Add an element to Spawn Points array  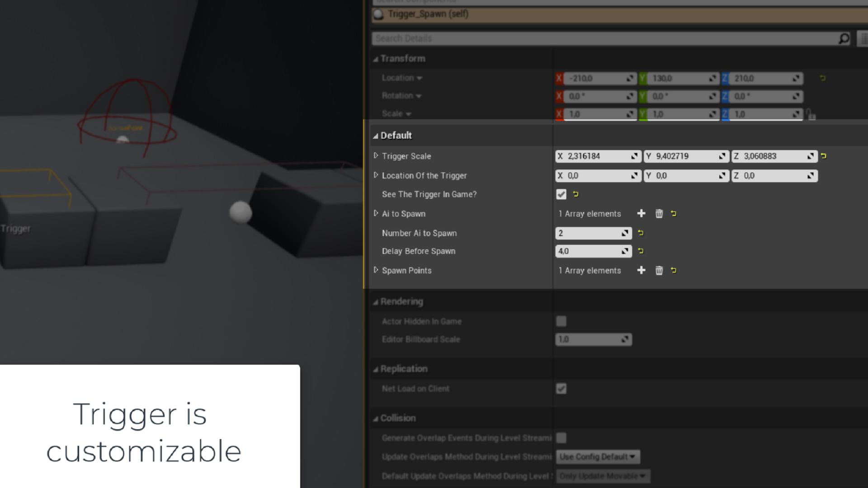coord(641,270)
